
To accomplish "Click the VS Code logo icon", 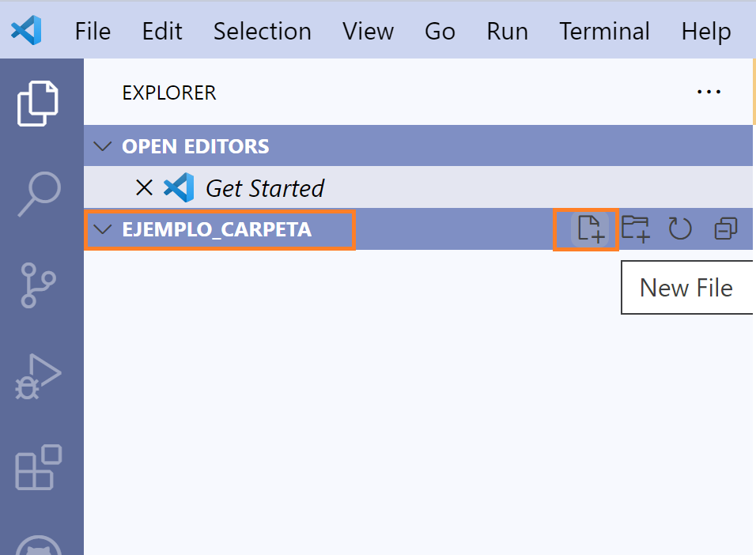I will (x=26, y=31).
